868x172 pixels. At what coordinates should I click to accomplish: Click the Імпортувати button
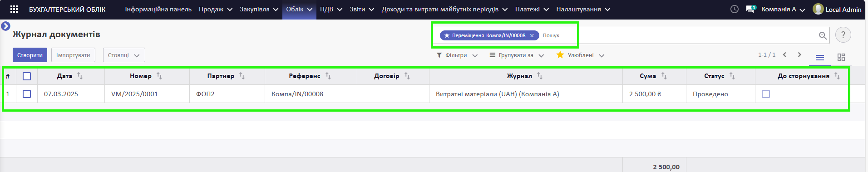click(73, 55)
